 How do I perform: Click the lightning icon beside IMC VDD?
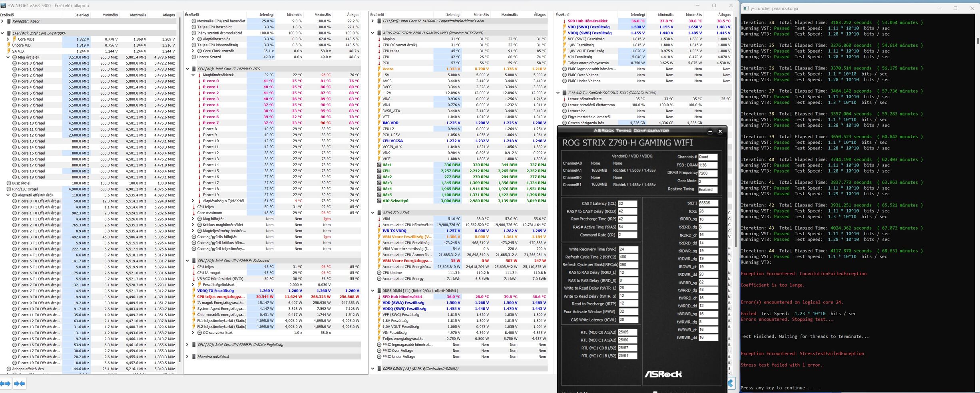(x=379, y=123)
